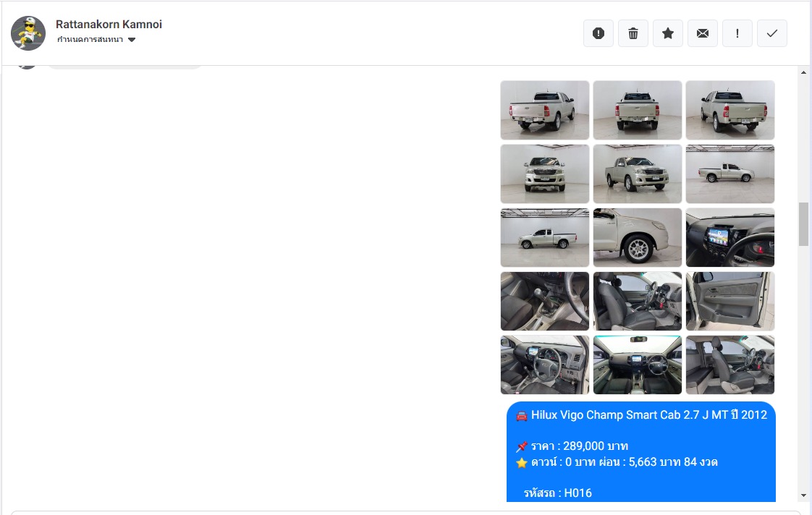Open the Rattanakorn Kamnoi contact name
The height and width of the screenshot is (515, 812).
tap(109, 25)
